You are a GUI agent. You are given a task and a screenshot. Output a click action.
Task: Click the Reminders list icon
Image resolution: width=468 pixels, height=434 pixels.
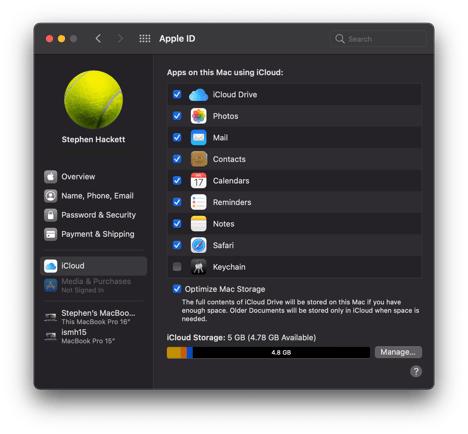[x=198, y=202]
